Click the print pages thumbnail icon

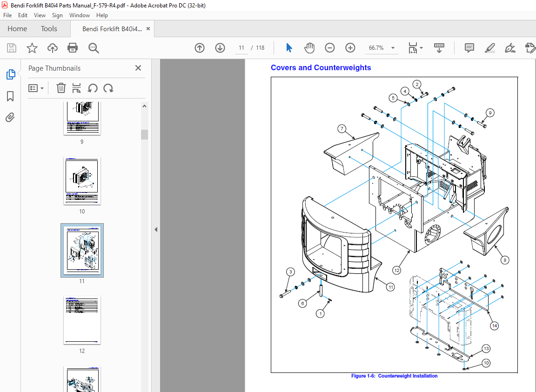click(x=77, y=88)
